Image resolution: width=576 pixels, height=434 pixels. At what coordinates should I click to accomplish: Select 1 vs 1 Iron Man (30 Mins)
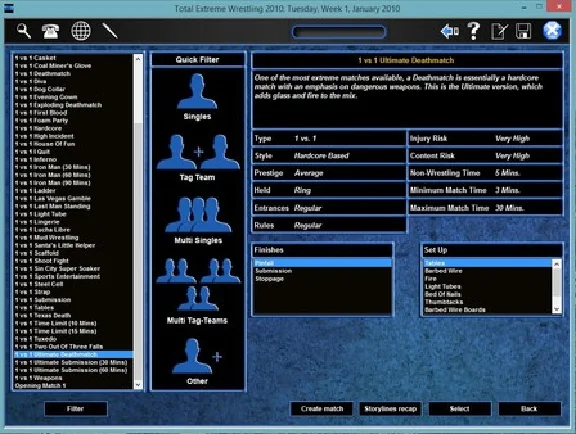73,167
